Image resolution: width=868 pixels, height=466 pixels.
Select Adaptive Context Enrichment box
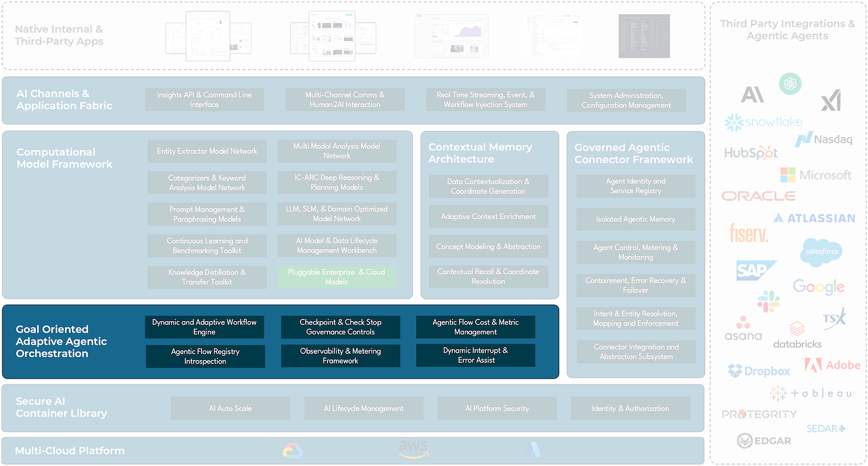click(x=488, y=217)
